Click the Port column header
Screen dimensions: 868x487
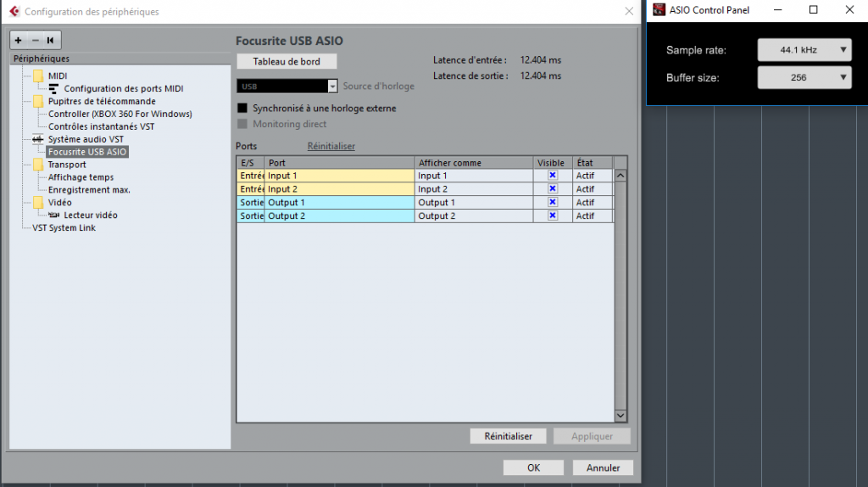coord(340,163)
